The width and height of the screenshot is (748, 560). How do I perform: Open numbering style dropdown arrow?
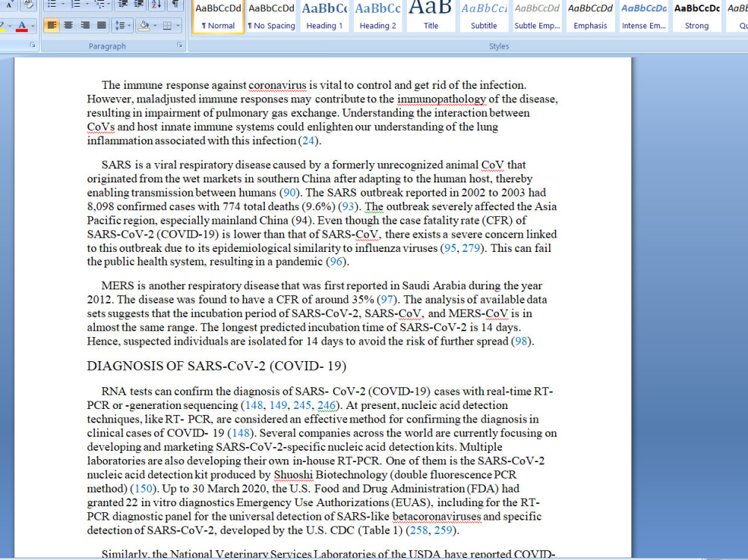click(87, 4)
